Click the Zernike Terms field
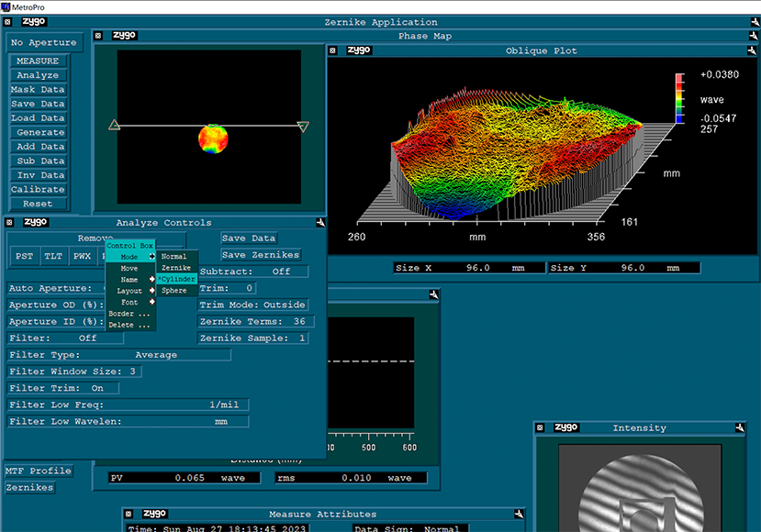Screen dimensions: 761x532 [256, 321]
